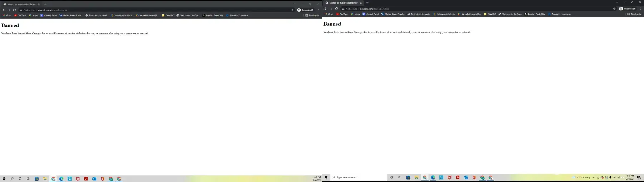
Task: Close the Banned tab in left window
Action: (39, 4)
